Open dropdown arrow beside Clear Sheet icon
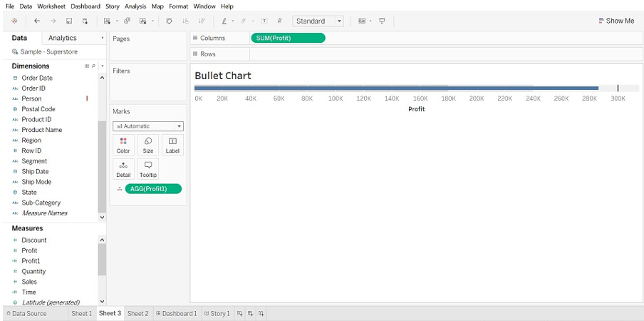This screenshot has width=644, height=321. click(x=152, y=21)
